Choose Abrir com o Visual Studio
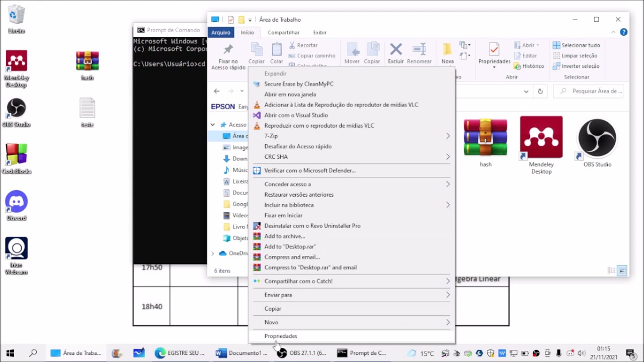 coord(352,115)
